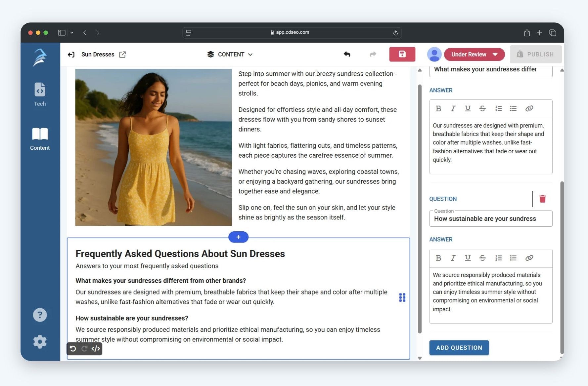Click the ADD QUESTION button
This screenshot has height=386, width=588.
pyautogui.click(x=459, y=348)
